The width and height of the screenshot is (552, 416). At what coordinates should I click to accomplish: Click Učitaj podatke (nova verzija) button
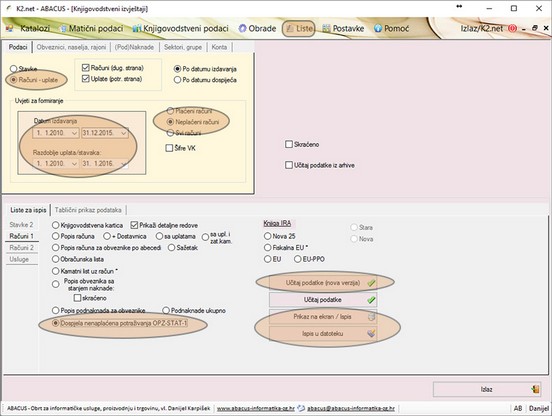pyautogui.click(x=323, y=283)
